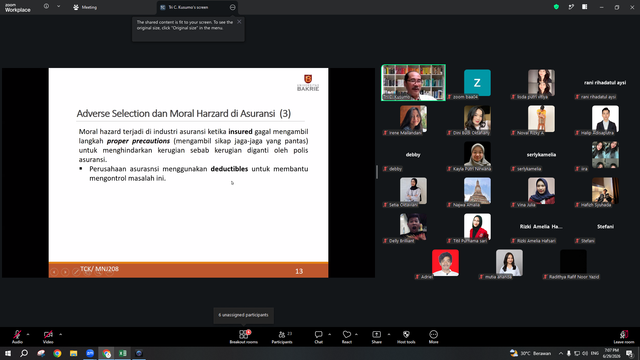The image size is (640, 360).
Task: Open File Explorer from the taskbar
Action: tap(73, 353)
